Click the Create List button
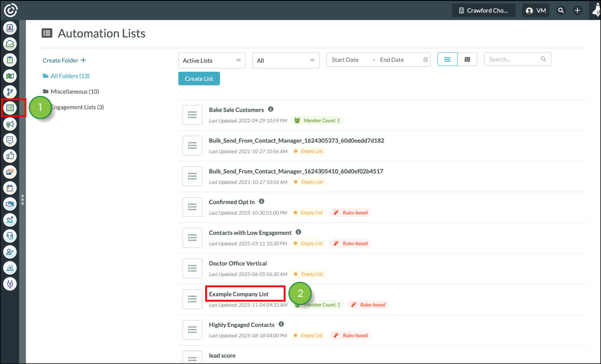This screenshot has height=364, width=601. click(199, 79)
